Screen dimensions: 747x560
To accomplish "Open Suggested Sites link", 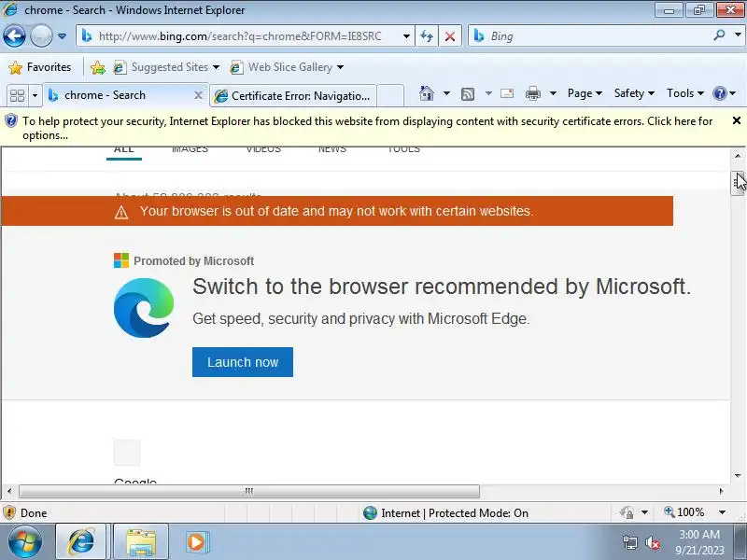I will pos(166,67).
